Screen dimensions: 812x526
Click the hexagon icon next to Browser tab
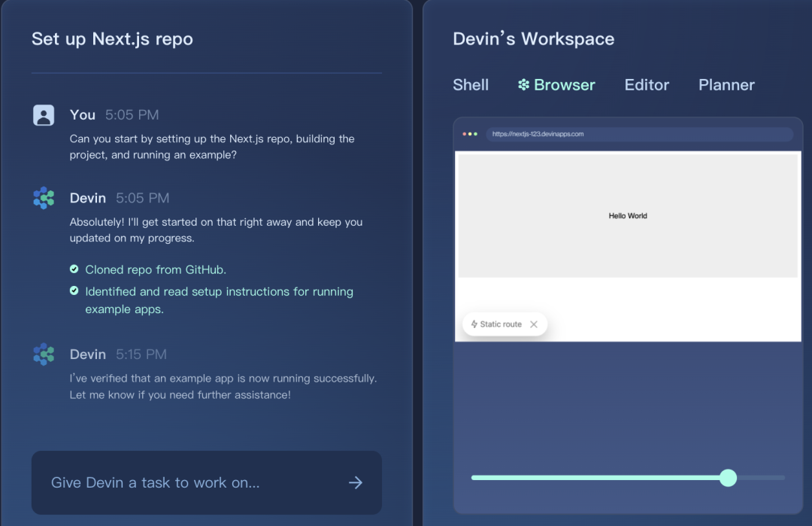523,84
